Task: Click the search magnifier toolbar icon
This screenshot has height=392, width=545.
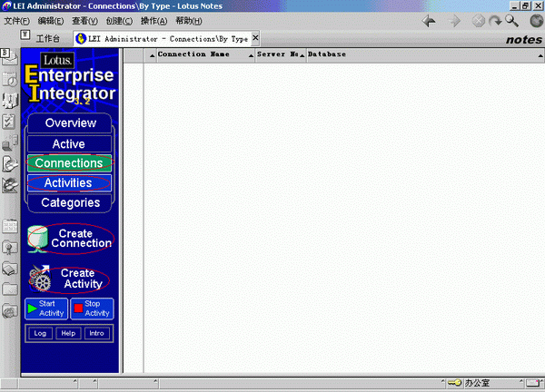Action: (x=512, y=21)
